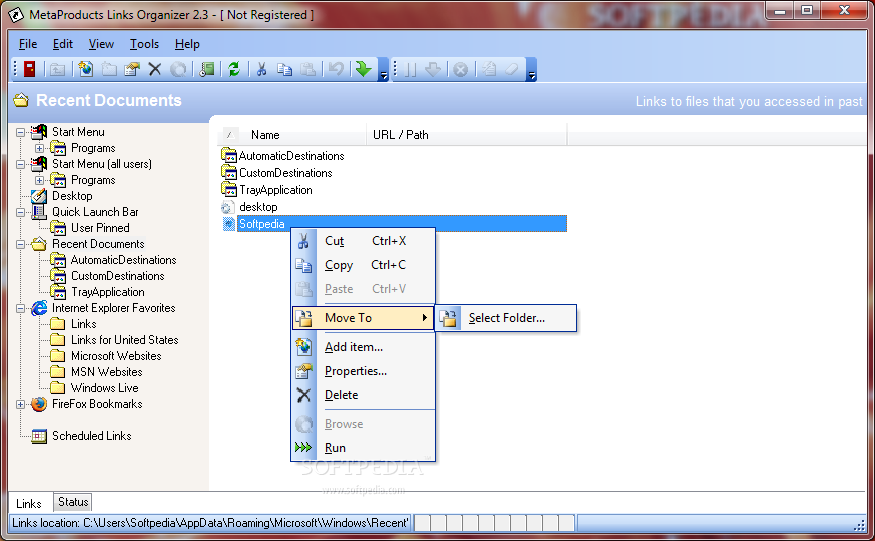Choose Copy from the context menu
Viewport: 875px width, 541px height.
pyautogui.click(x=363, y=265)
